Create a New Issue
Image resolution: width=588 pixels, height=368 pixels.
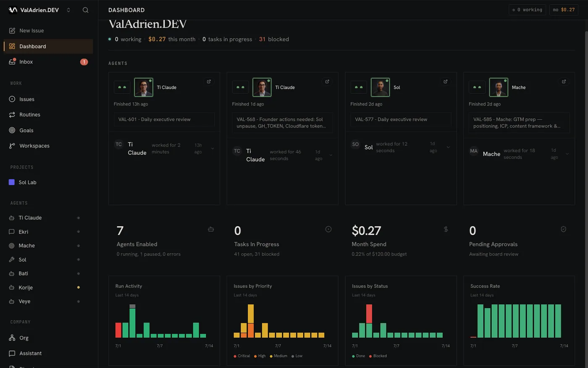click(x=48, y=31)
